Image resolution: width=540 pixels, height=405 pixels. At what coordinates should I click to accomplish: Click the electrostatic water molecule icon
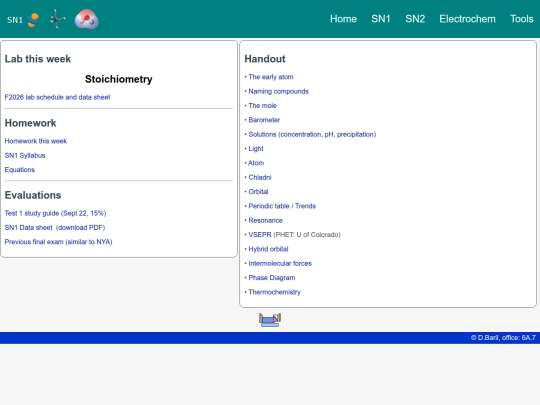[x=86, y=19]
